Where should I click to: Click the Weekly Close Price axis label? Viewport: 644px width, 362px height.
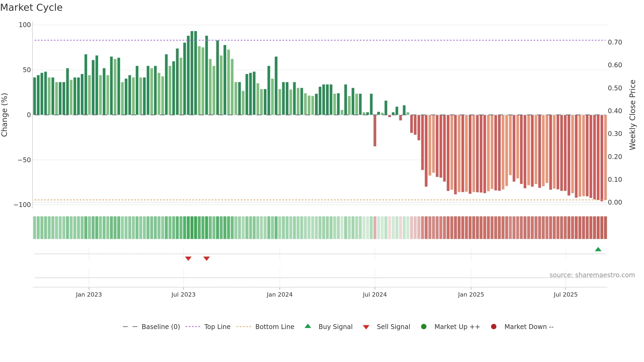pos(632,115)
